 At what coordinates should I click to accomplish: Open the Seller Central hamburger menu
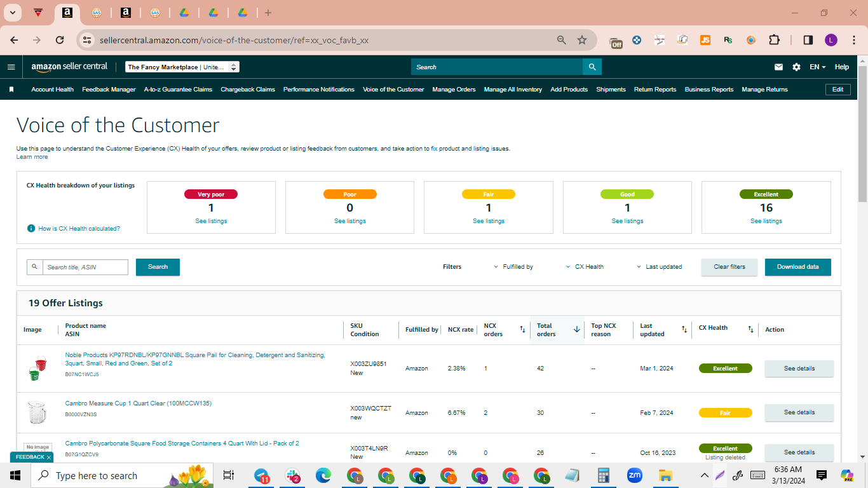[x=11, y=67]
